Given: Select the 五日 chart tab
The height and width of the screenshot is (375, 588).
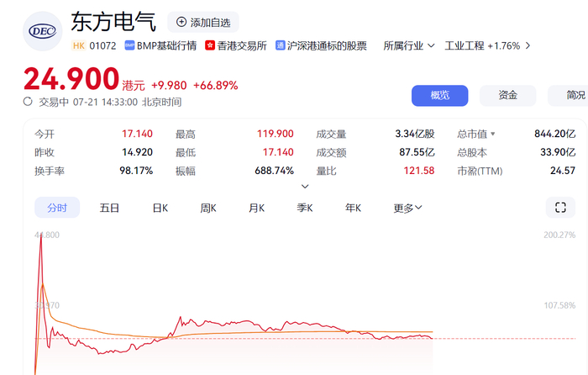Looking at the screenshot, I should coord(109,208).
